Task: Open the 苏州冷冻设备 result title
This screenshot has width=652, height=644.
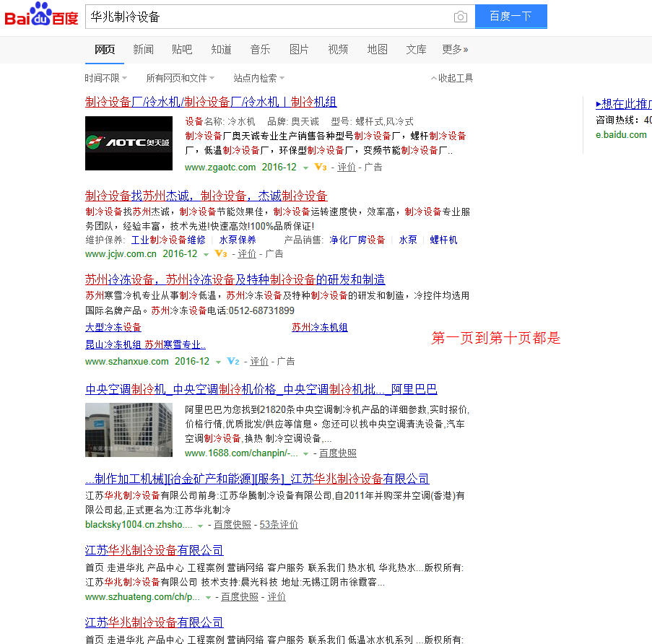Action: pyautogui.click(x=235, y=279)
